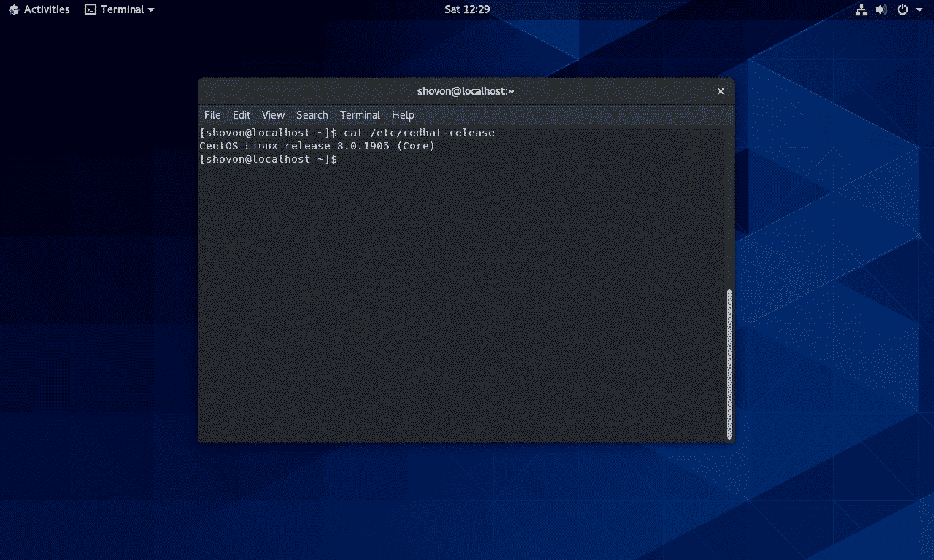Click the wired network status icon
This screenshot has height=560, width=934.
click(x=861, y=9)
